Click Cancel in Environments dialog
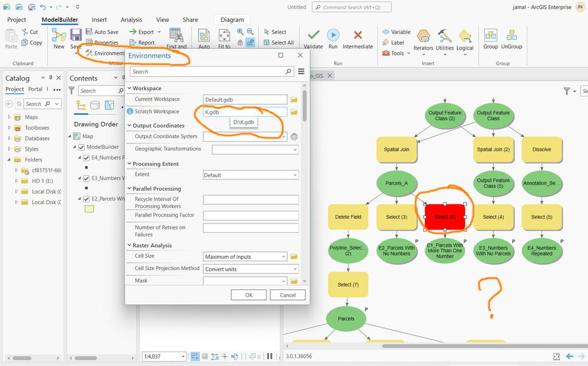This screenshot has width=588, height=366. click(x=288, y=295)
